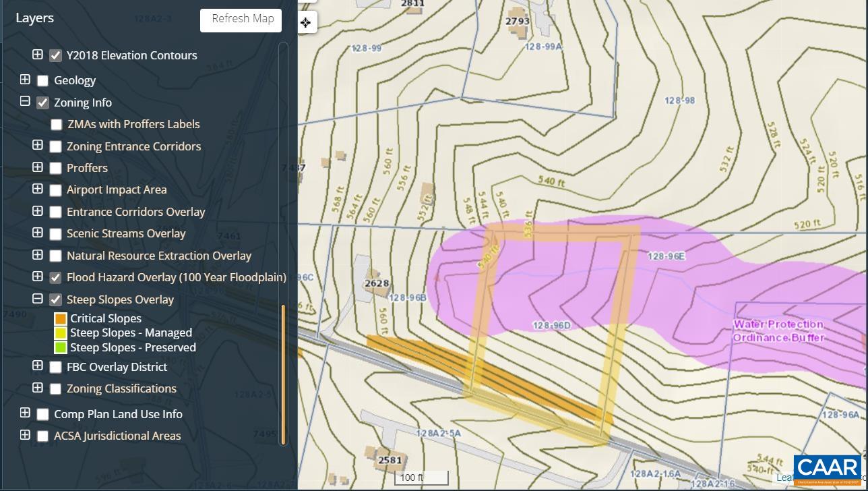Turn on Airport Impact Area layer

(55, 190)
